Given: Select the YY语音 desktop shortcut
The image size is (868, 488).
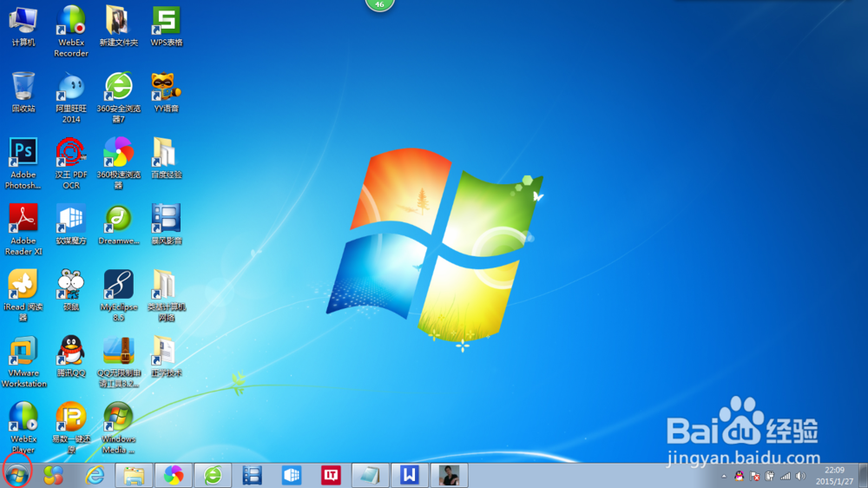Looking at the screenshot, I should pos(166,93).
